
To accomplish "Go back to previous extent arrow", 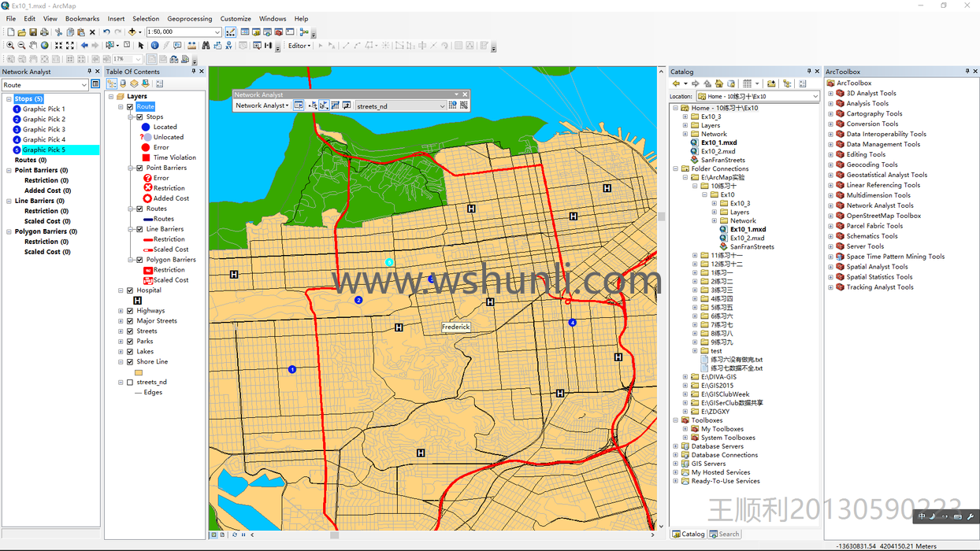I will tap(84, 46).
